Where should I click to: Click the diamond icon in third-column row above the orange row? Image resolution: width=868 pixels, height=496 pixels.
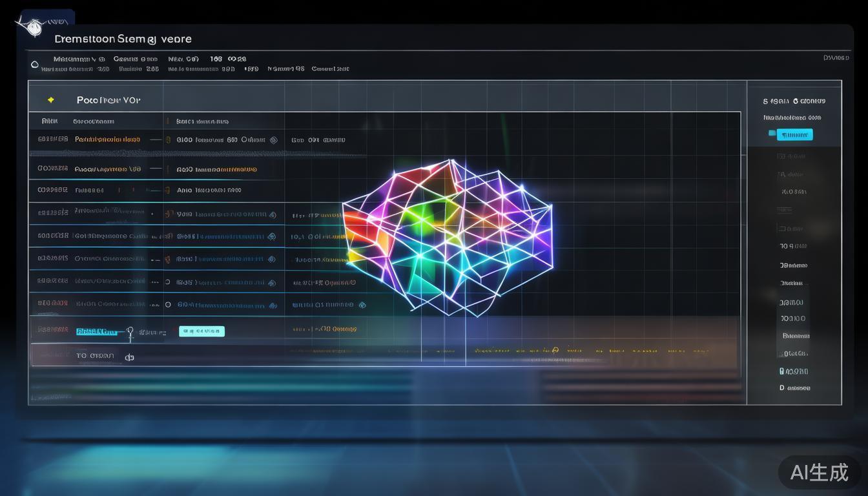click(x=362, y=305)
